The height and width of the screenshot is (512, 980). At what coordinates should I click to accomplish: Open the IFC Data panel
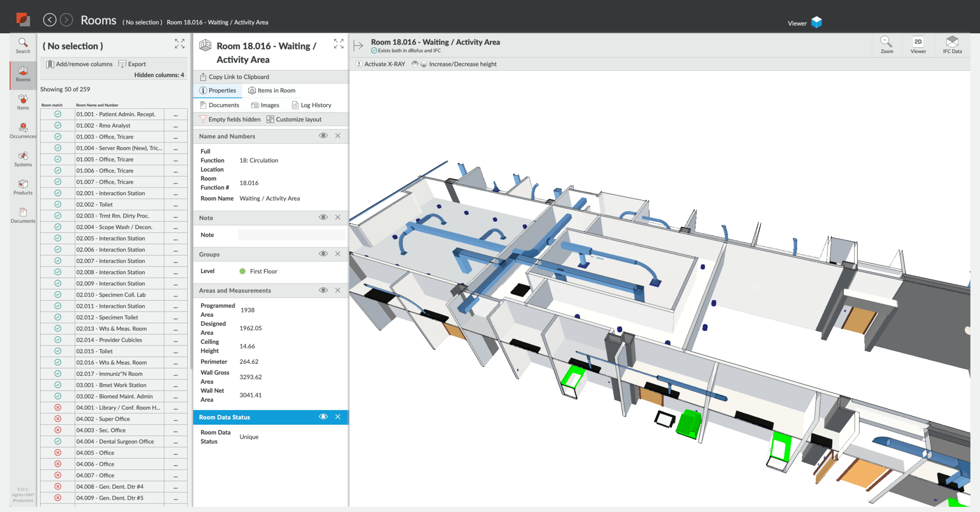click(952, 45)
